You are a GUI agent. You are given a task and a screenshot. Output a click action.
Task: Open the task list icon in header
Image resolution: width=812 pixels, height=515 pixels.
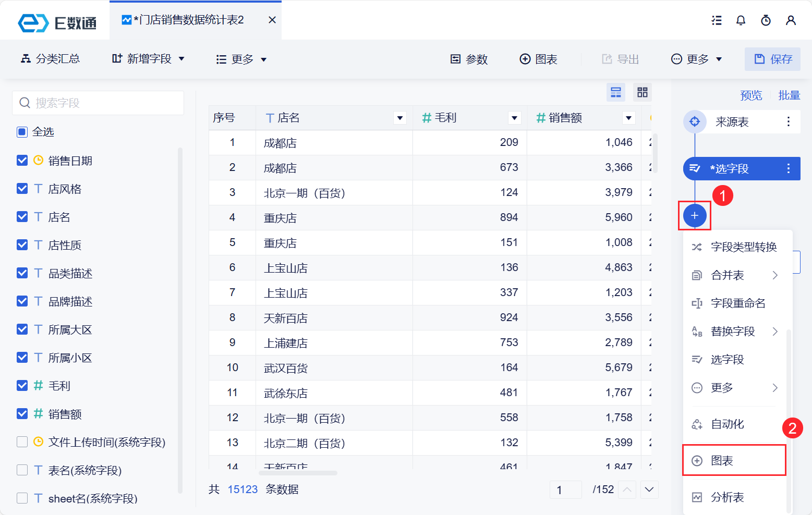point(717,20)
